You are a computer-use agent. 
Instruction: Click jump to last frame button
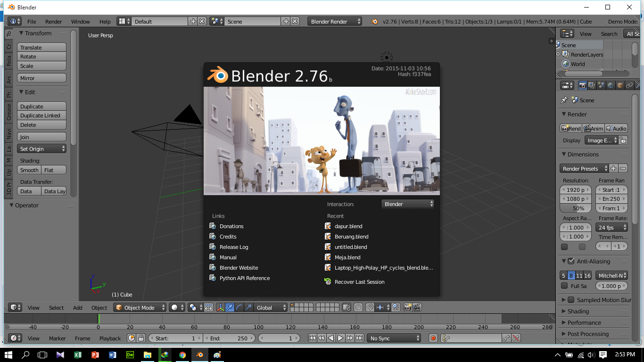pyautogui.click(x=359, y=338)
